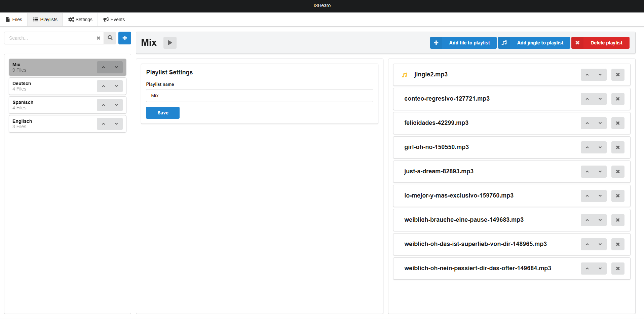The height and width of the screenshot is (319, 644).
Task: Remove felicidades-42299.mp3 from playlist
Action: 617,123
